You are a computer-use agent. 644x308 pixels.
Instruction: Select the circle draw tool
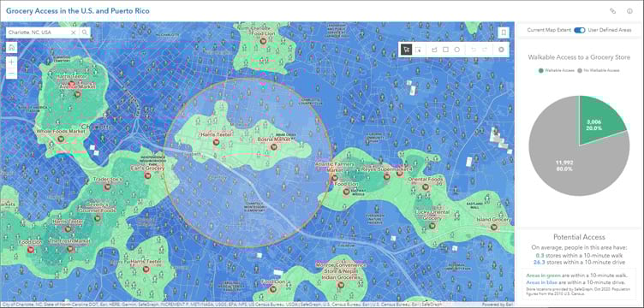coord(456,50)
